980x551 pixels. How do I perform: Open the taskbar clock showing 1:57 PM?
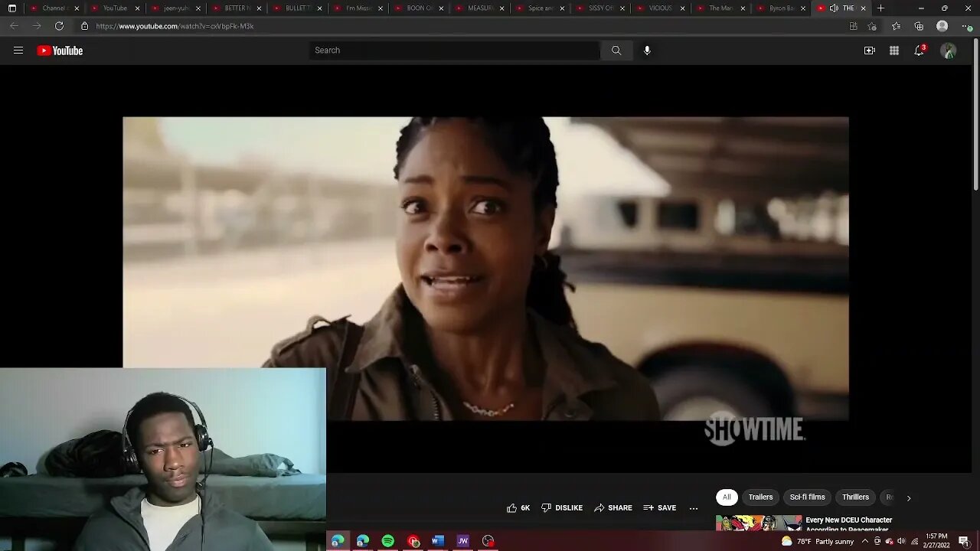coord(936,541)
